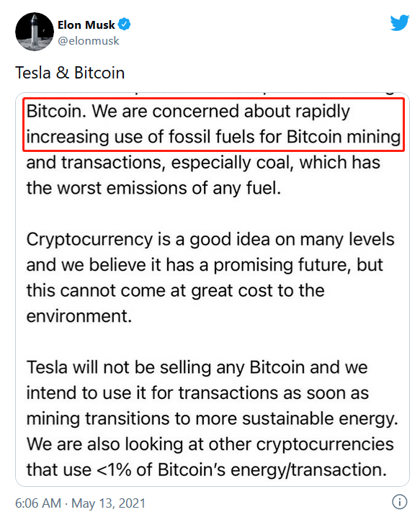Screen dimensions: 420x512
Task: Click the 'looking at other cryptocurrencies' line
Action: click(210, 444)
